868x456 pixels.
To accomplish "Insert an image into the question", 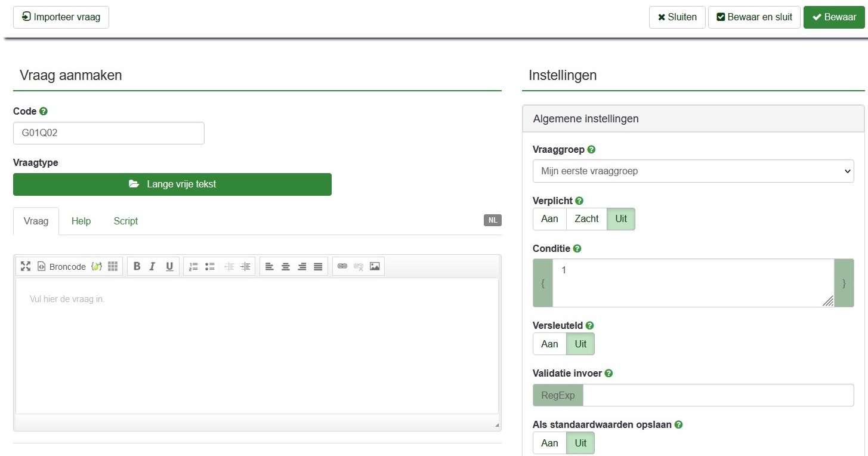I will 375,266.
